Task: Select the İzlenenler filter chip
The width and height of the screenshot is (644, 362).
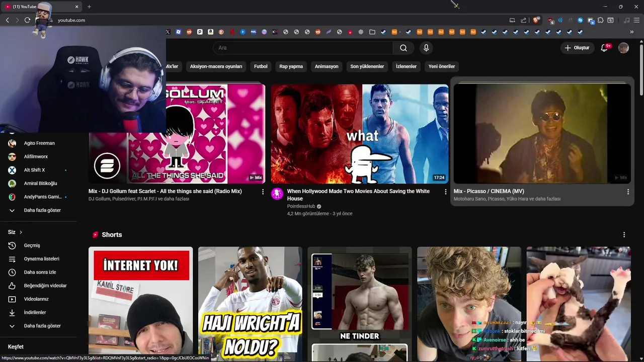Action: [x=406, y=66]
